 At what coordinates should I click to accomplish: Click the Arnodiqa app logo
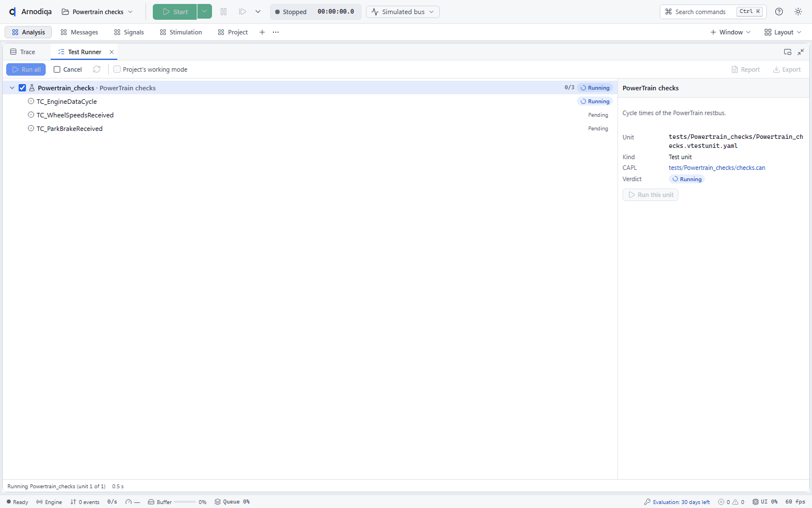point(12,12)
